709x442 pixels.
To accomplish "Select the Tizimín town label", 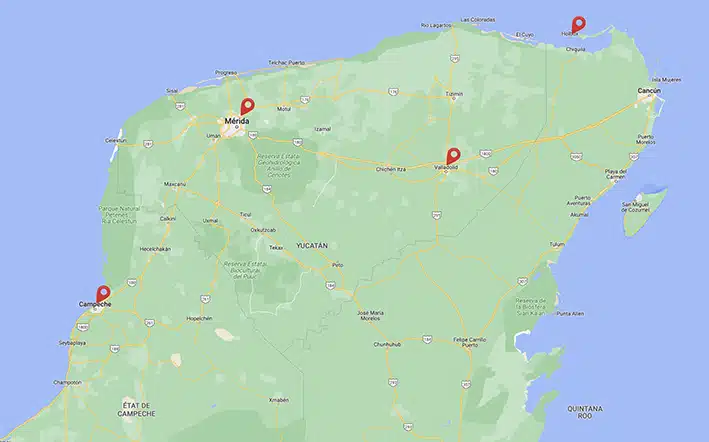I will pyautogui.click(x=456, y=95).
